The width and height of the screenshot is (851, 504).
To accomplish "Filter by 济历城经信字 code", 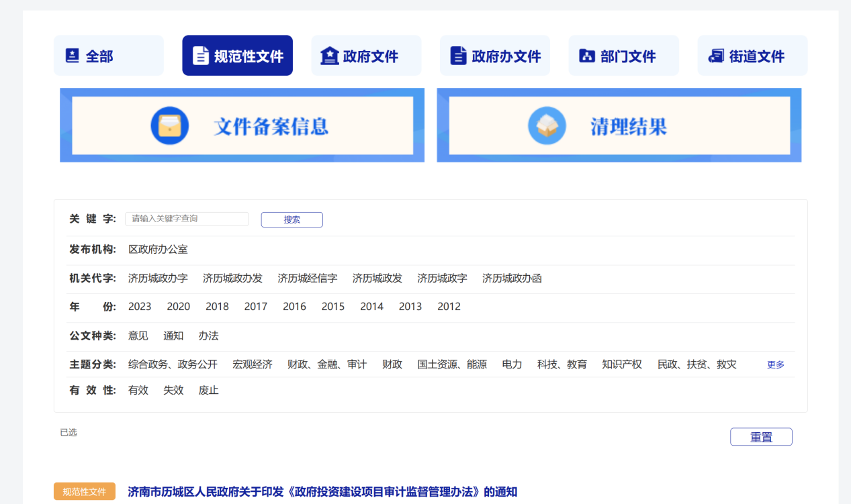I will pos(308,278).
